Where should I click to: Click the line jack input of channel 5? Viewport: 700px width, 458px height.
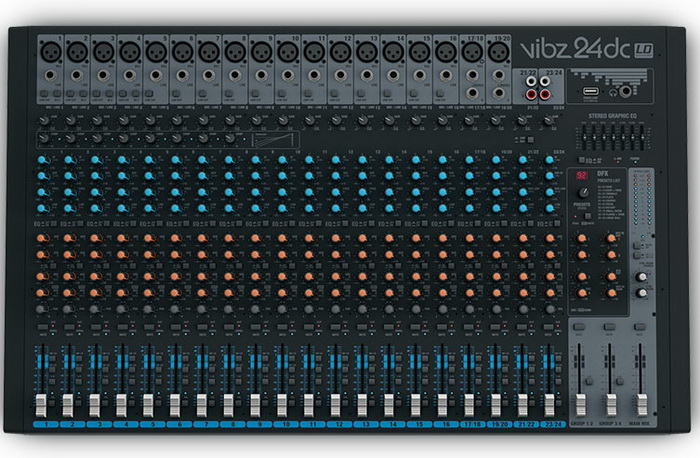[x=156, y=75]
